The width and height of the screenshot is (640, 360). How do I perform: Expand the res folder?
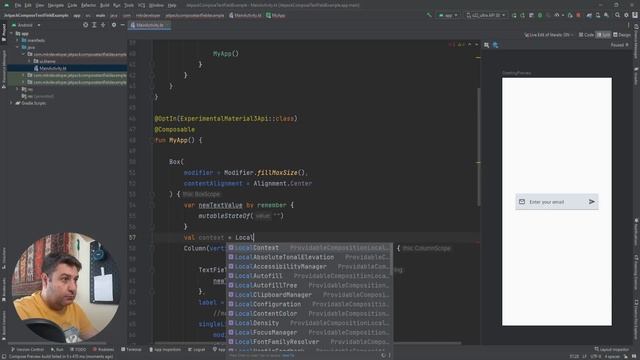[x=17, y=89]
